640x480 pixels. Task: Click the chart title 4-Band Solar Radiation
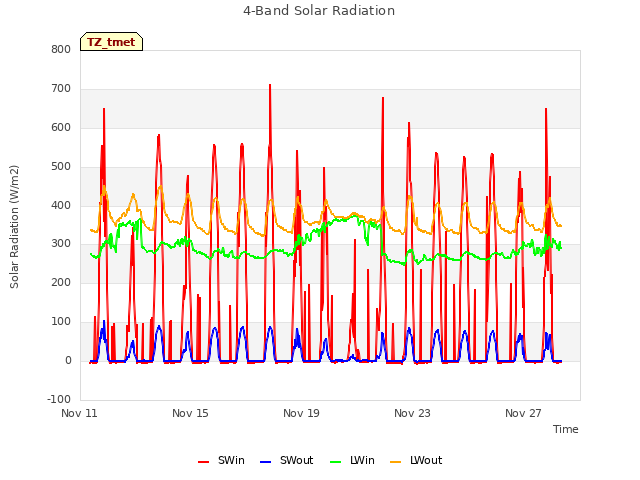click(319, 11)
